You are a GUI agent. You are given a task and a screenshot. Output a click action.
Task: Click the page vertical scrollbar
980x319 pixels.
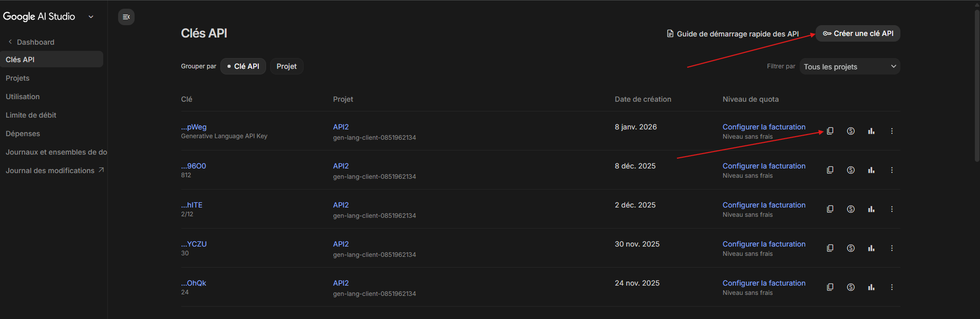tap(977, 85)
